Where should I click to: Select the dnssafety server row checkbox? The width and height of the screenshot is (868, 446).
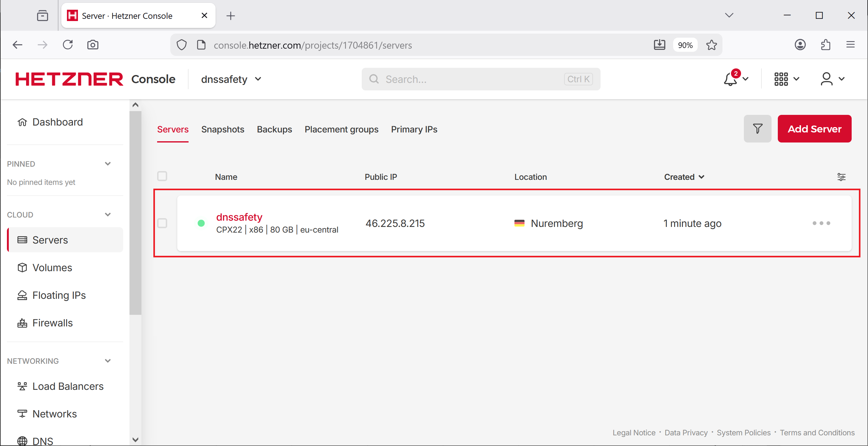coord(162,223)
